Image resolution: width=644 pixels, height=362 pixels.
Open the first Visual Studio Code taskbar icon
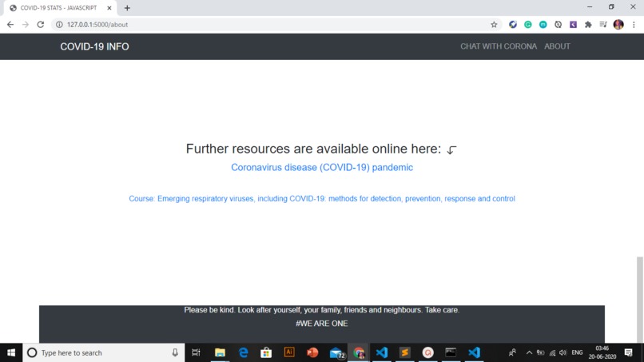tap(382, 352)
